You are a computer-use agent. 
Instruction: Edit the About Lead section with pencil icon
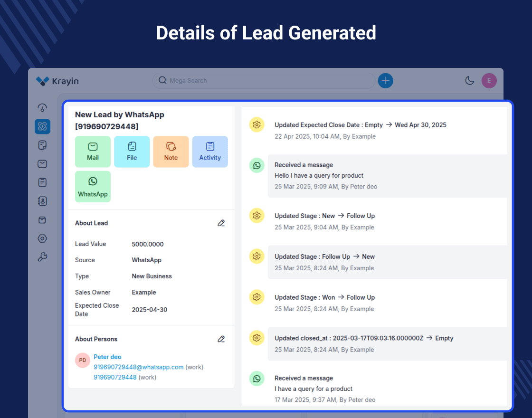pyautogui.click(x=221, y=223)
